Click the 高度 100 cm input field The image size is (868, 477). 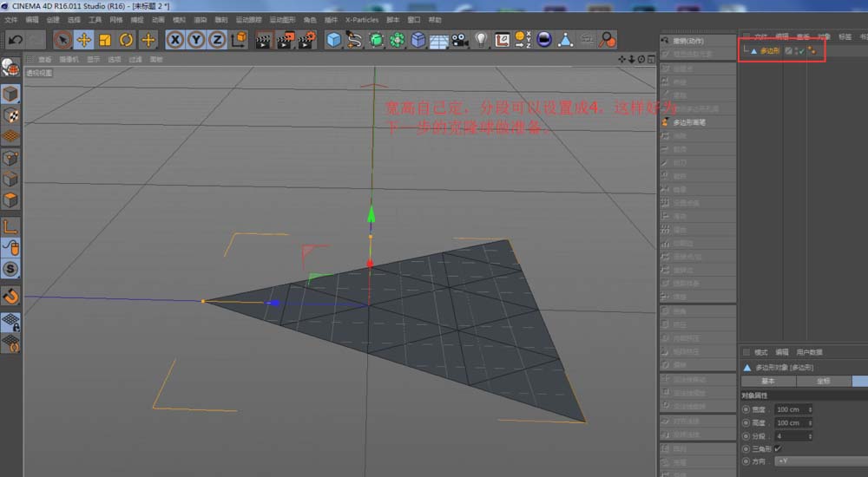tap(790, 422)
